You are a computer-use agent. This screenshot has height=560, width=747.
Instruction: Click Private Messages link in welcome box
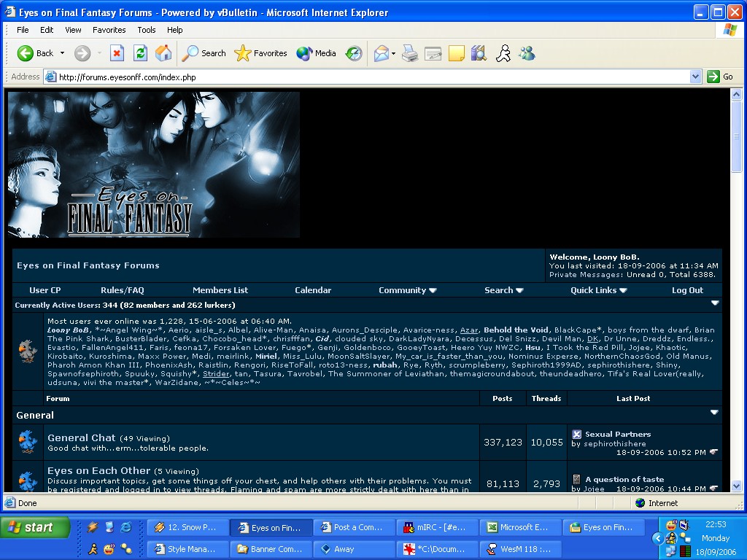point(586,274)
